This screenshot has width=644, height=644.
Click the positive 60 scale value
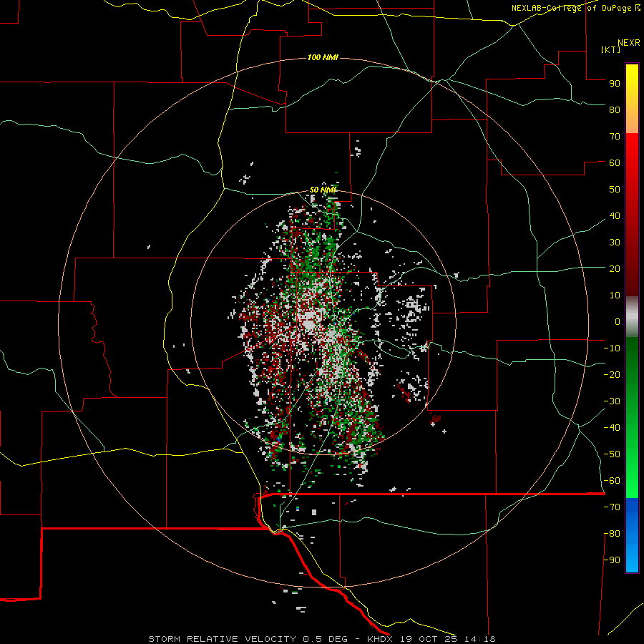click(615, 162)
